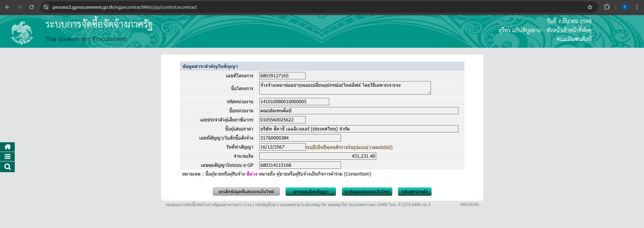The width and height of the screenshot is (644, 228).
Task: Click the taxpayer ID field 0105560025622
Action: [283, 120]
